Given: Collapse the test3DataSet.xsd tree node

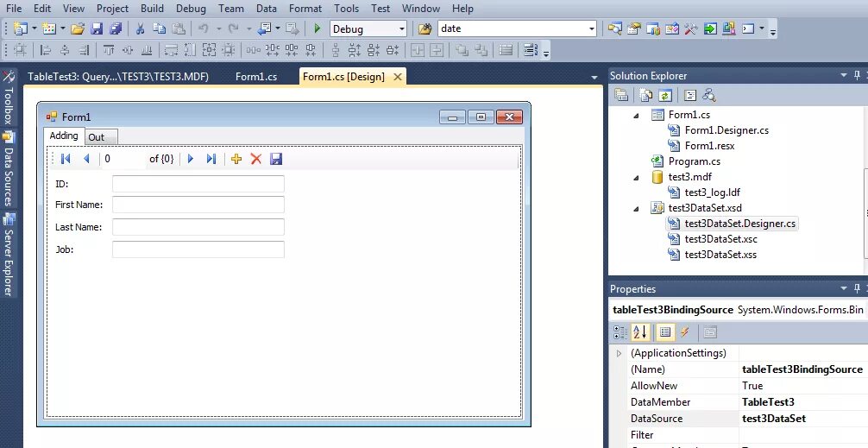Looking at the screenshot, I should click(x=636, y=208).
